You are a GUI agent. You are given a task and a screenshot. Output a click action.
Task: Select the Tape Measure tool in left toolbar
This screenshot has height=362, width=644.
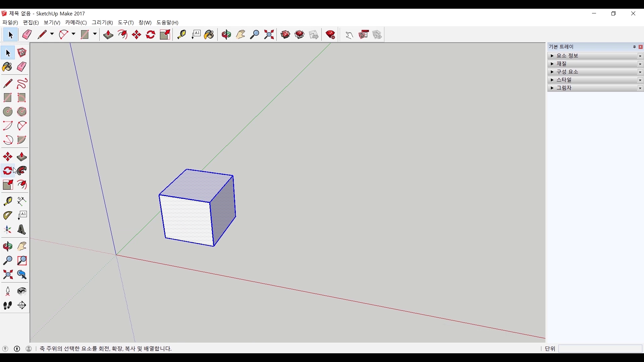[x=8, y=201]
